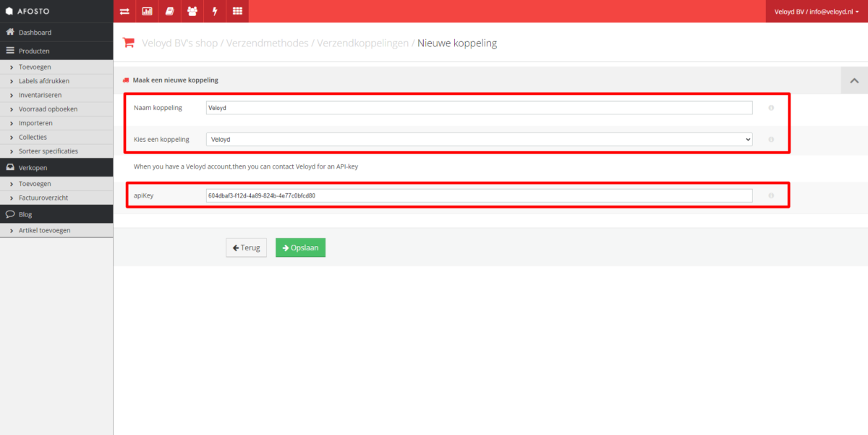Viewport: 868px width, 435px height.
Task: Click the info icon beside Naam koppeling
Action: click(x=771, y=108)
